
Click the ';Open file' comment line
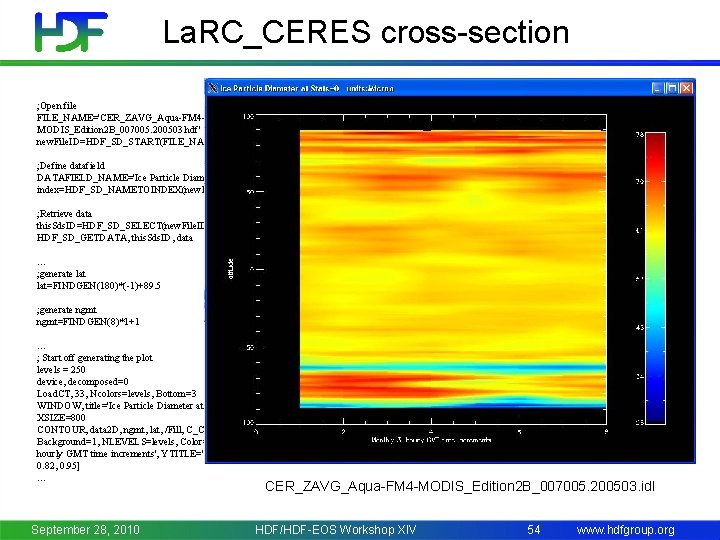56,106
